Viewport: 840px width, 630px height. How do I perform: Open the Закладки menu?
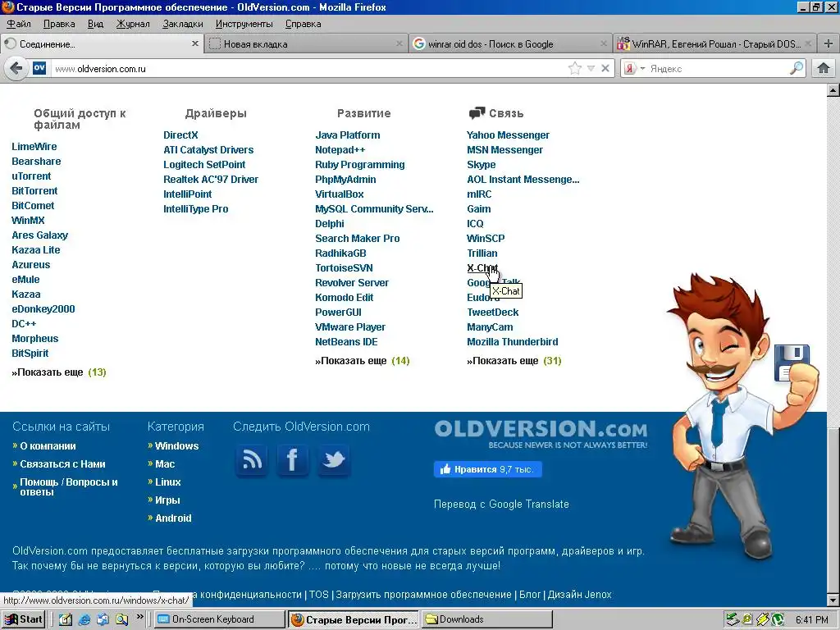(183, 24)
